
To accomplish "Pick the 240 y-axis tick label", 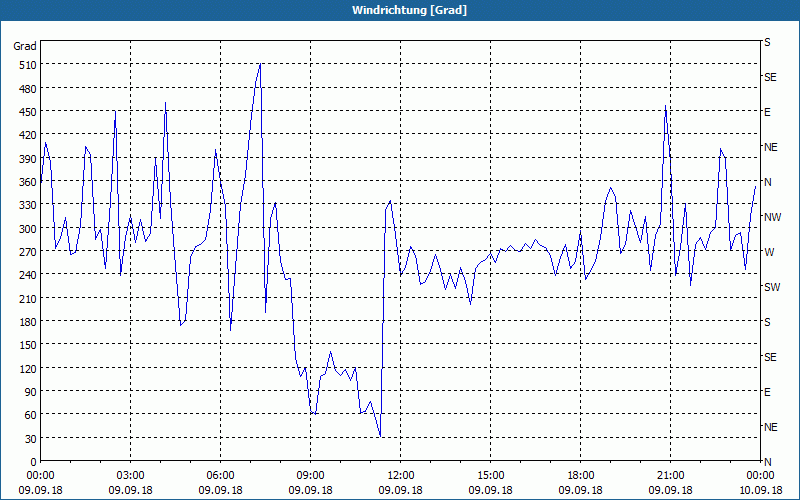I will [x=28, y=275].
